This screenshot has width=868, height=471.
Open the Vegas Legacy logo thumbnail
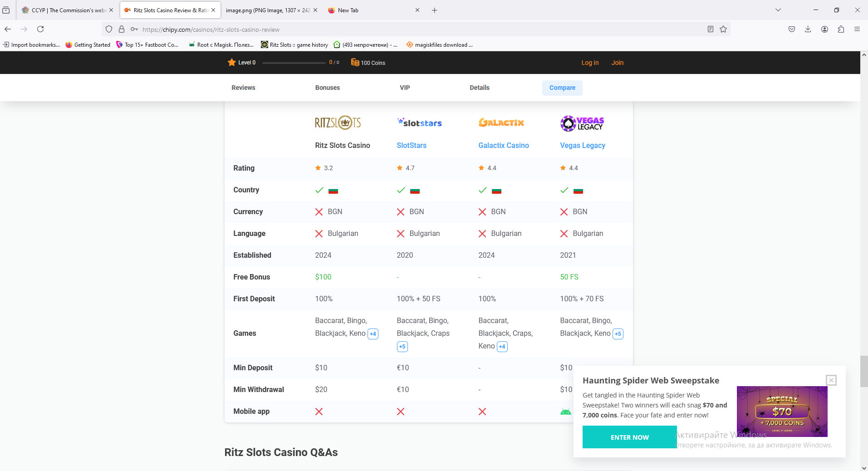582,123
